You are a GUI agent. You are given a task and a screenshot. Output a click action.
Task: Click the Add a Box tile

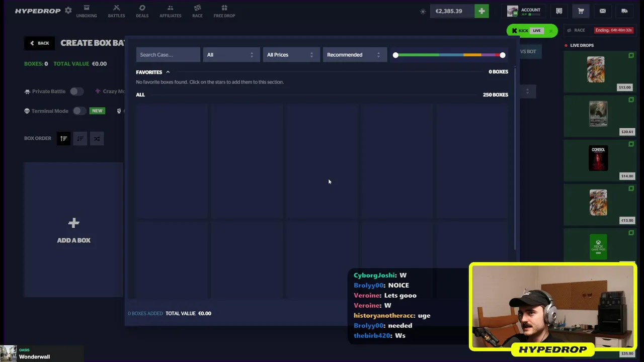tap(73, 230)
